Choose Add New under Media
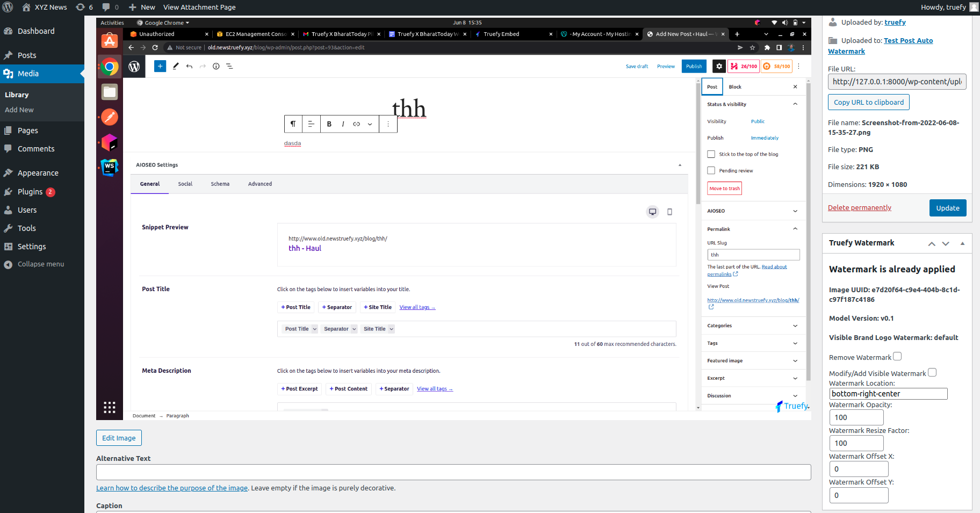Viewport: 980px width, 513px height. (19, 110)
